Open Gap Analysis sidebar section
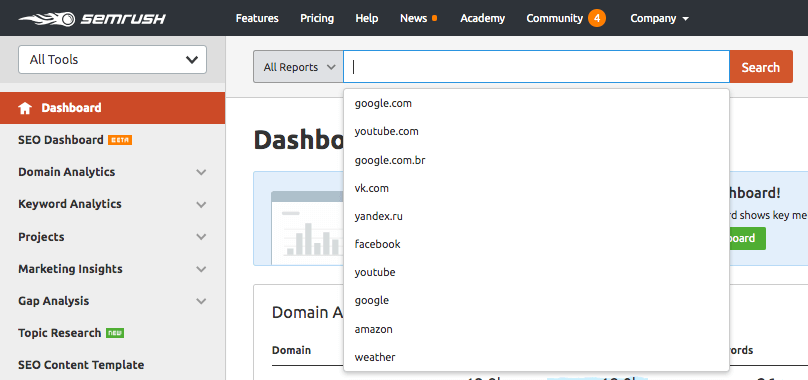The image size is (808, 380). click(x=54, y=301)
